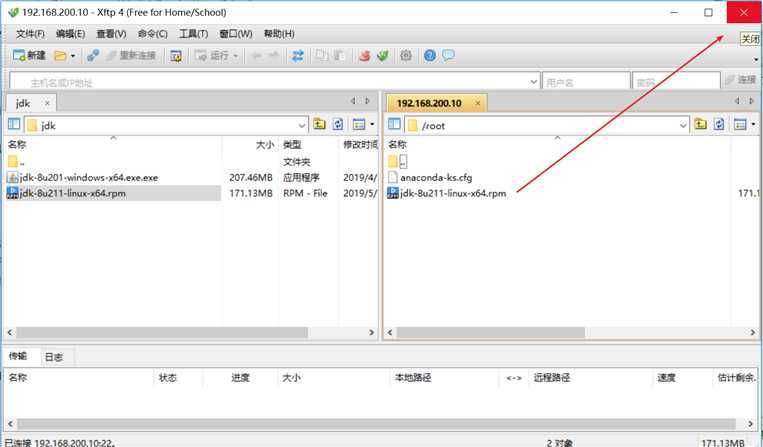This screenshot has height=447, width=763.
Task: Focus the password field
Action: pyautogui.click(x=676, y=82)
